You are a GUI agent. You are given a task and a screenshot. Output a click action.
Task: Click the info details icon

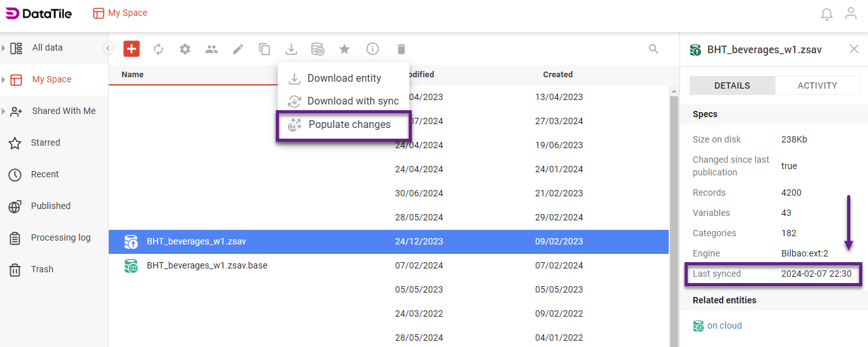click(x=373, y=49)
